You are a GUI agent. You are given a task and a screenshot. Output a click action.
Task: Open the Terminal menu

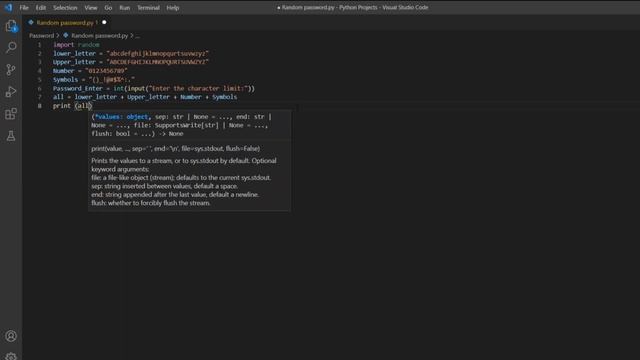148,8
